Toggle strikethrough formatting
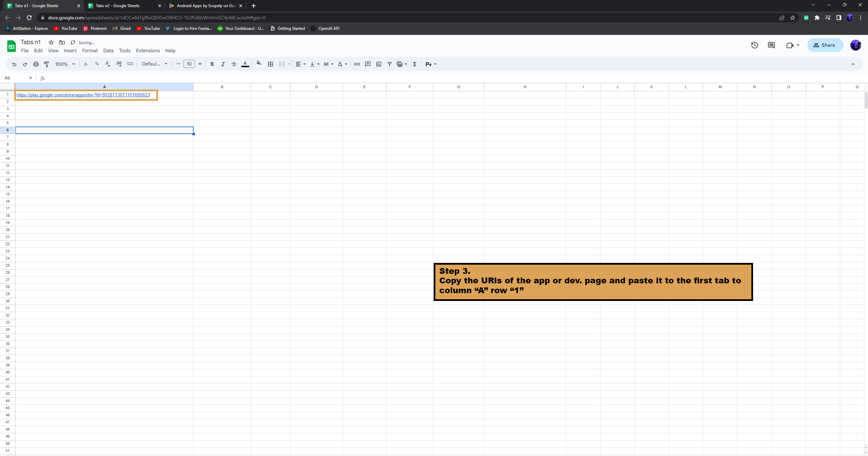The height and width of the screenshot is (456, 868). [234, 64]
